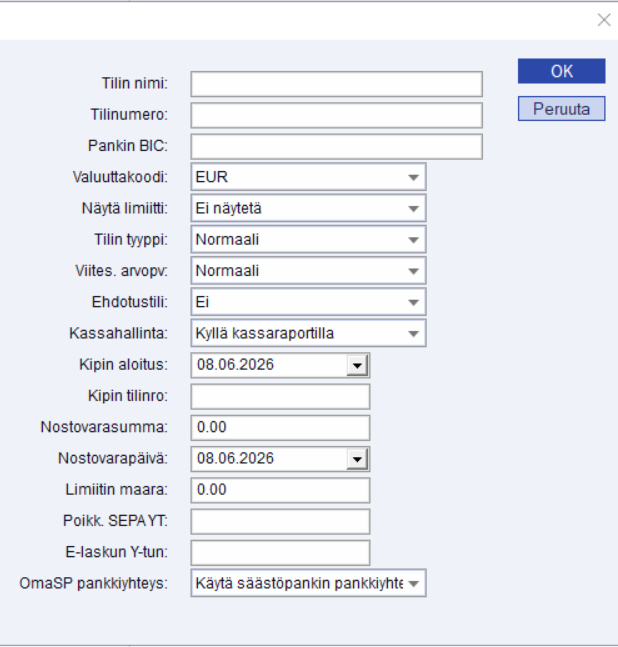Open the Tilin tyyppi combo box
This screenshot has width=618, height=647.
coord(308,240)
